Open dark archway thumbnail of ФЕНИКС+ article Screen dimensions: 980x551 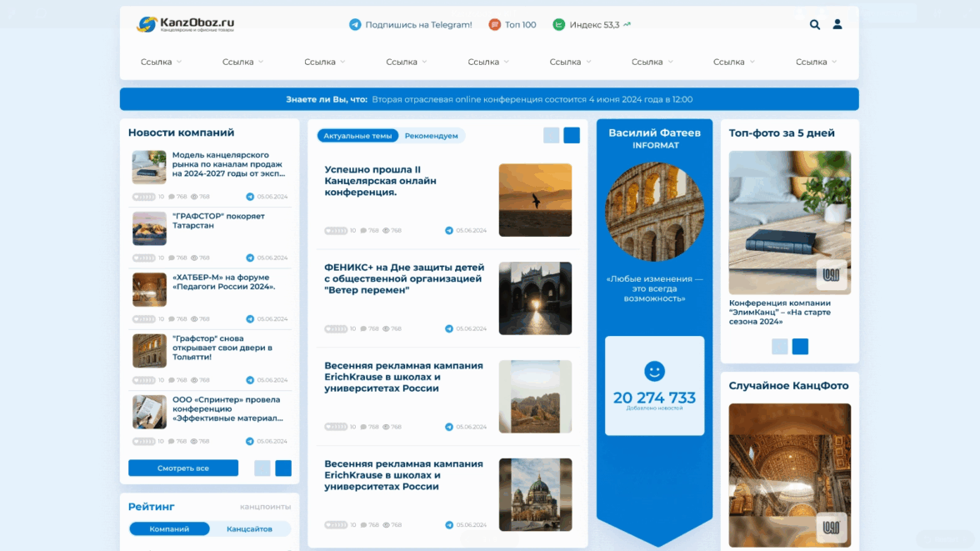click(x=535, y=298)
